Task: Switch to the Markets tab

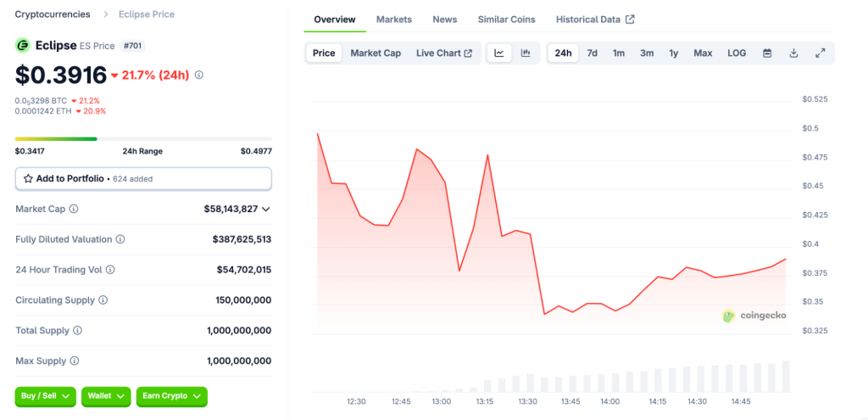Action: (393, 20)
